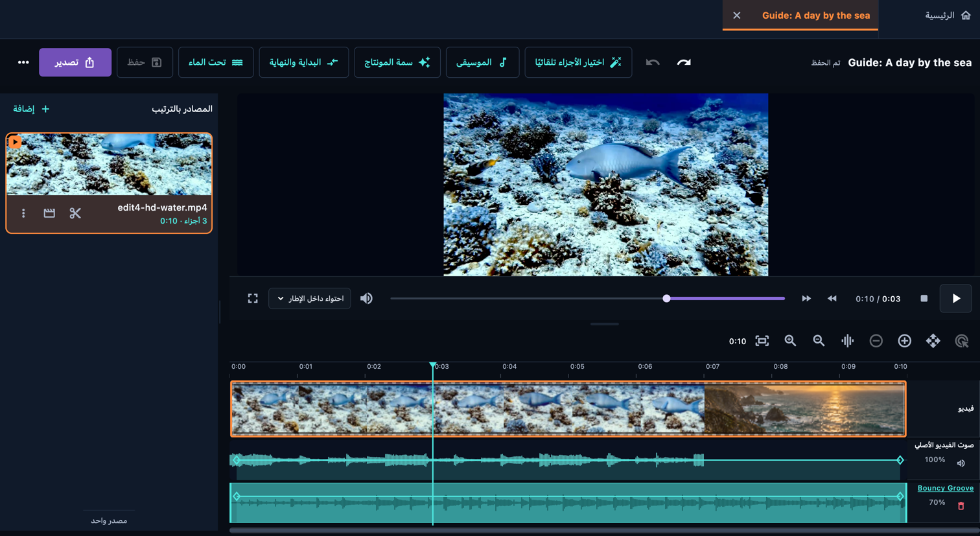Click the Bouncy Groove 70% volume value
The width and height of the screenshot is (980, 536).
point(937,502)
